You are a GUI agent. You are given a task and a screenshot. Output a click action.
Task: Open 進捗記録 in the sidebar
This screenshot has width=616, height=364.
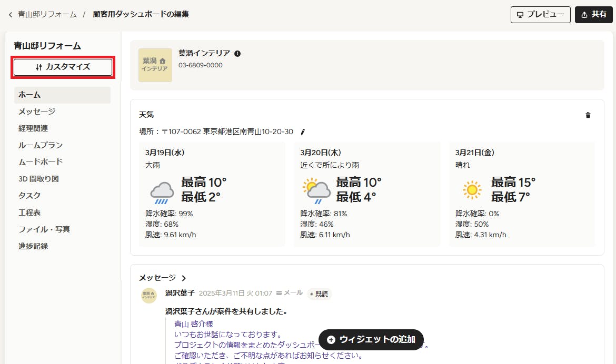[33, 246]
